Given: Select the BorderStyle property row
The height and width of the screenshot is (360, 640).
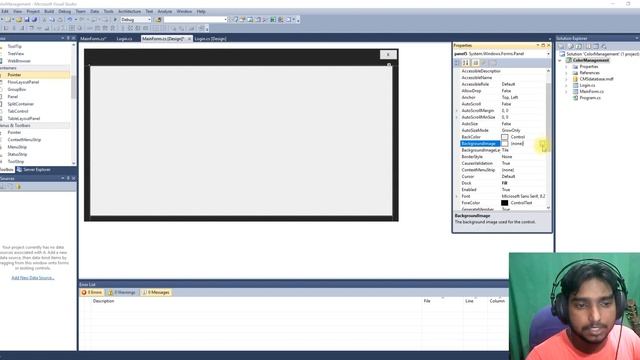Looking at the screenshot, I should pos(502,157).
